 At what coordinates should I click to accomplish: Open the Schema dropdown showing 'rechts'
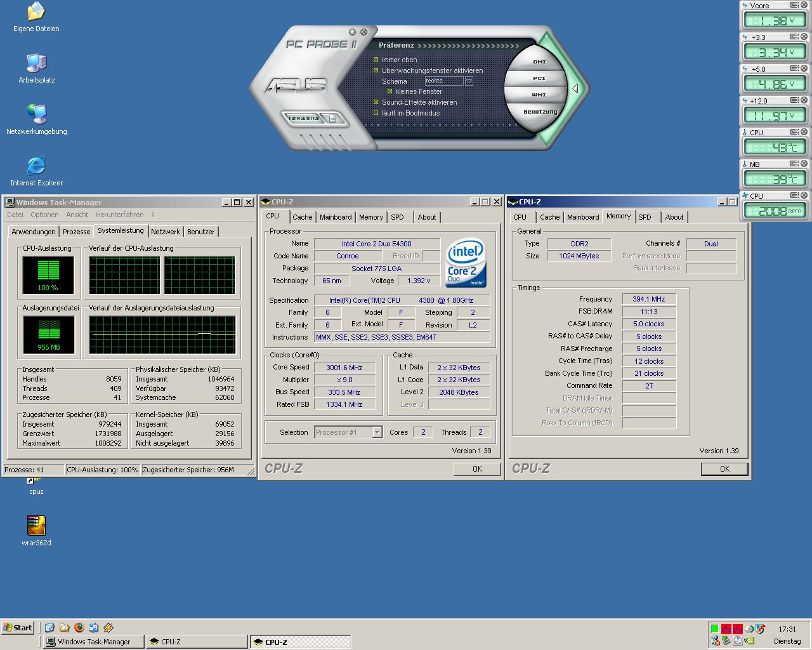[x=469, y=81]
